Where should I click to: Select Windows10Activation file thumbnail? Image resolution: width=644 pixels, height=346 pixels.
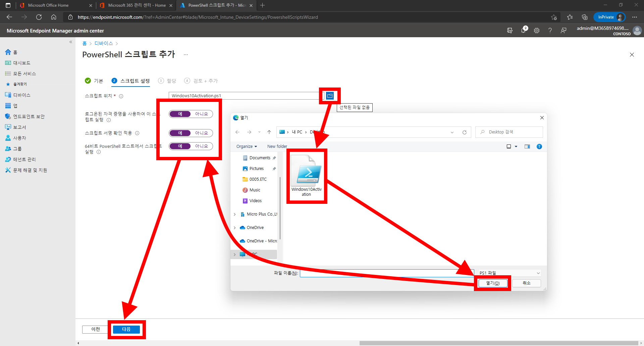coord(307,176)
